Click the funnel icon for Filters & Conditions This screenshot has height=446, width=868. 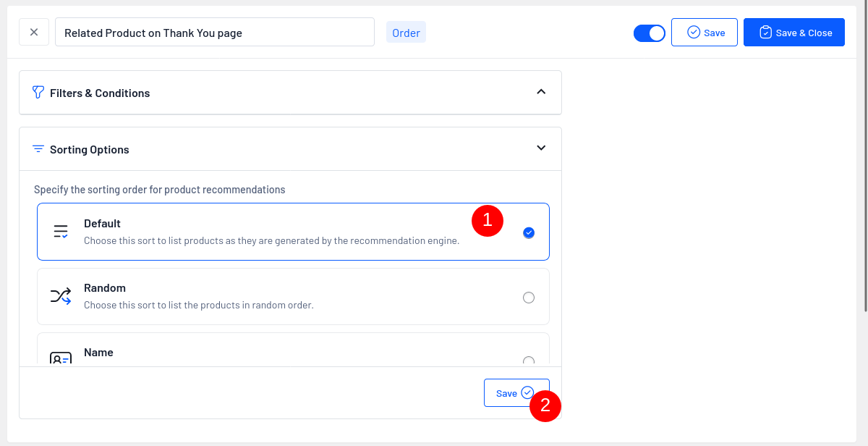(38, 93)
